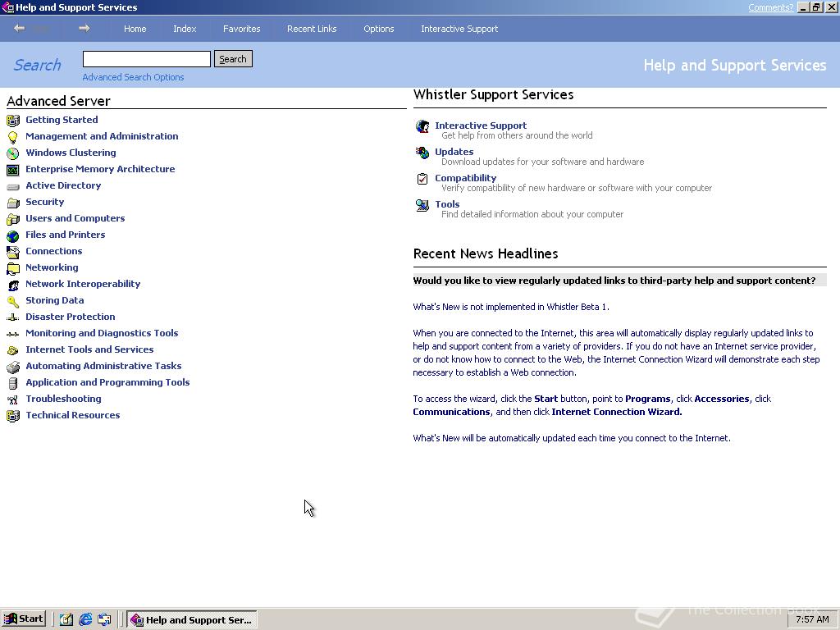Open the Security topic link

pos(45,202)
